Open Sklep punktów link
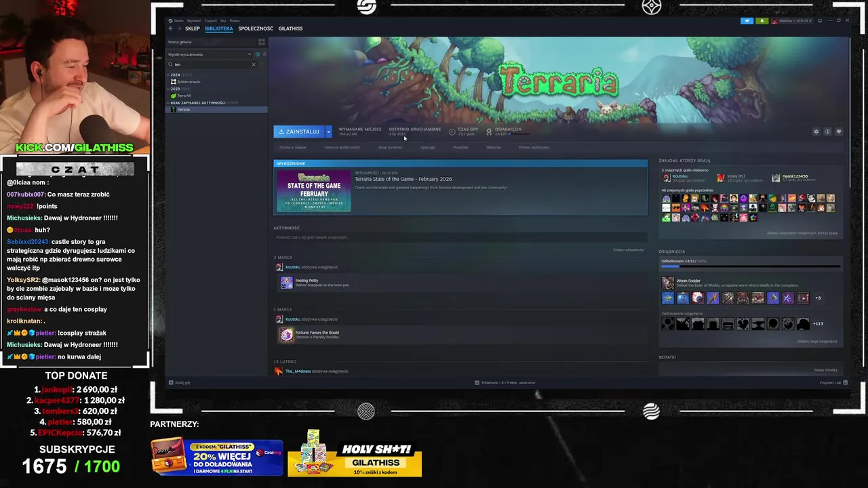The width and height of the screenshot is (868, 488). pyautogui.click(x=390, y=147)
